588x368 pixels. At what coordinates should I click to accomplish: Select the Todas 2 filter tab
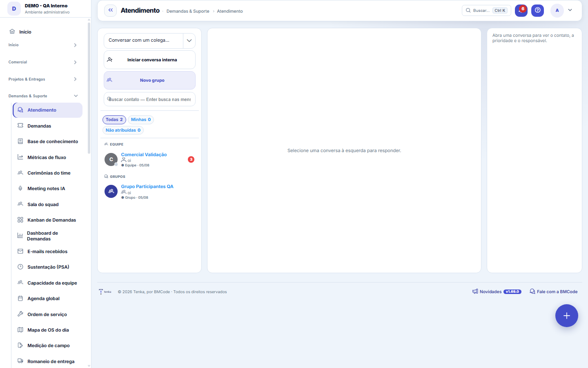point(114,119)
